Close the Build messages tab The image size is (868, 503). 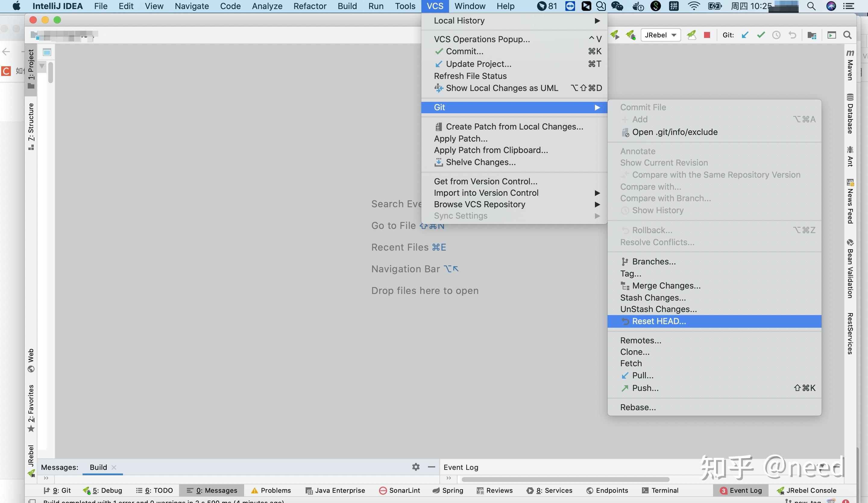[x=114, y=467]
